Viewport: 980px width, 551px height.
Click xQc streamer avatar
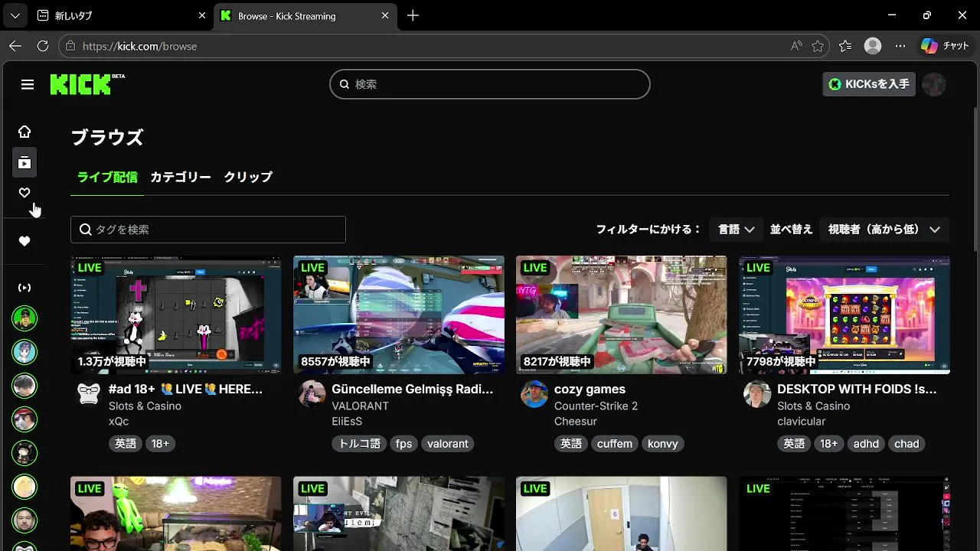pos(90,394)
